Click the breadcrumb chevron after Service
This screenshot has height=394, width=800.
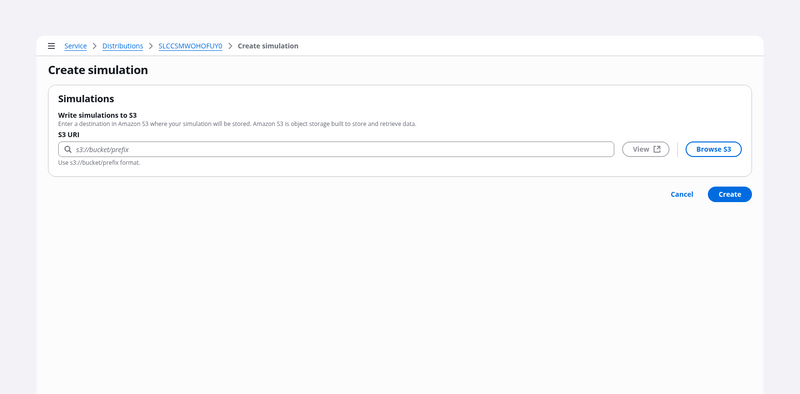[x=95, y=46]
